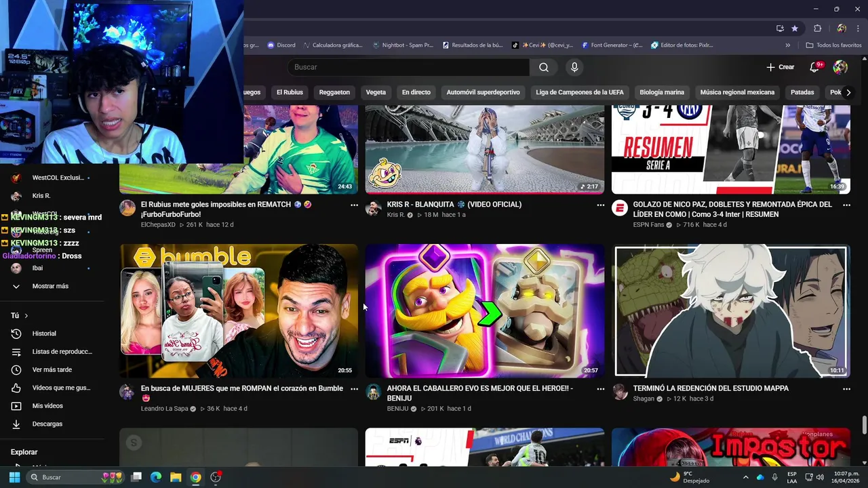Expand Mostrar más subscriptions
The image size is (868, 488).
click(52, 286)
